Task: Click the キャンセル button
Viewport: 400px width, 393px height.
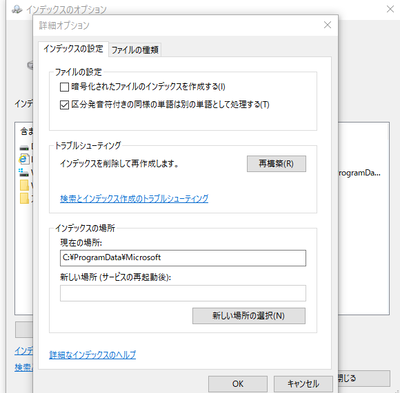Action: tap(303, 384)
